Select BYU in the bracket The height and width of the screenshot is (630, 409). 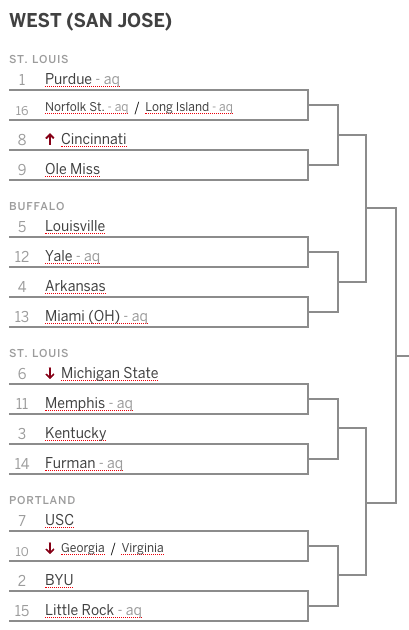pyautogui.click(x=59, y=580)
